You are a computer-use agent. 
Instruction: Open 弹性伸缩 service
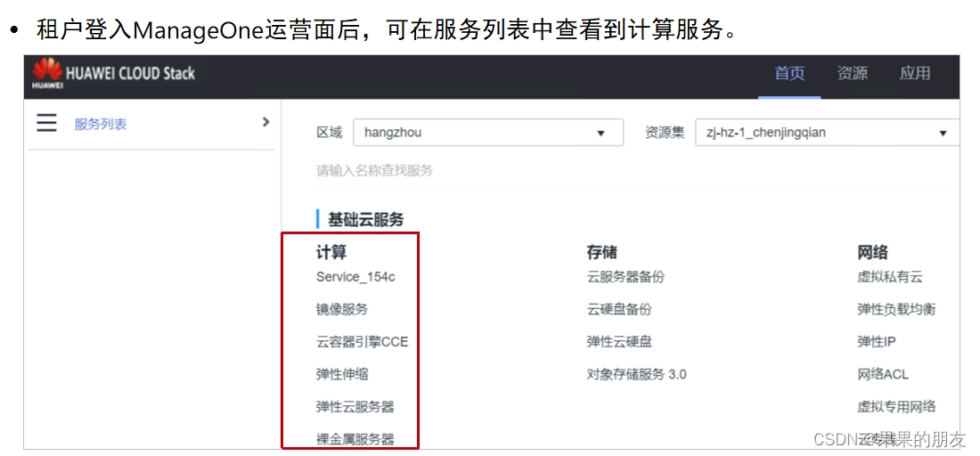coord(342,374)
